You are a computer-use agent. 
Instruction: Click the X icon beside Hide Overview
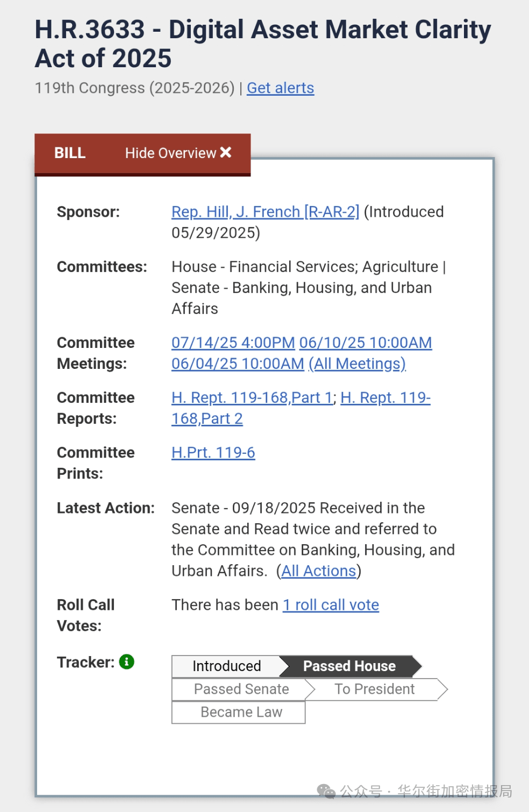(x=226, y=153)
